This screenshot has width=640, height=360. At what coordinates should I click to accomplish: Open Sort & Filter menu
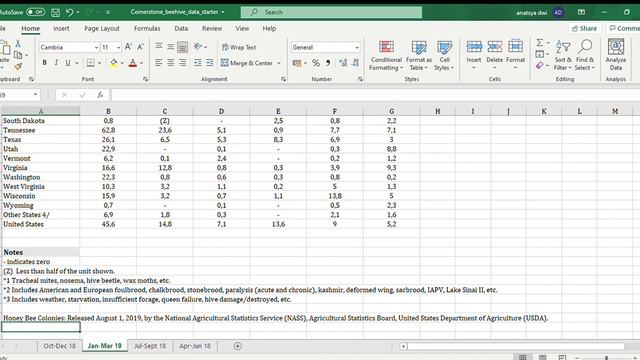tap(563, 56)
